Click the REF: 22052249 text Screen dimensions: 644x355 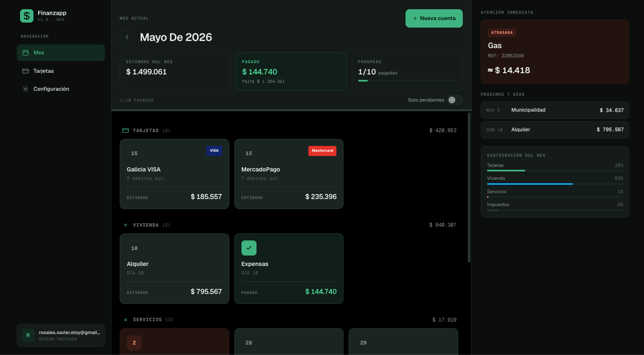point(505,56)
